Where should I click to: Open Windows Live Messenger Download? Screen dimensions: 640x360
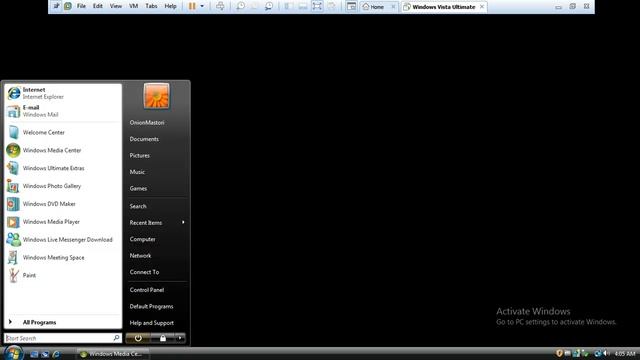(63, 240)
